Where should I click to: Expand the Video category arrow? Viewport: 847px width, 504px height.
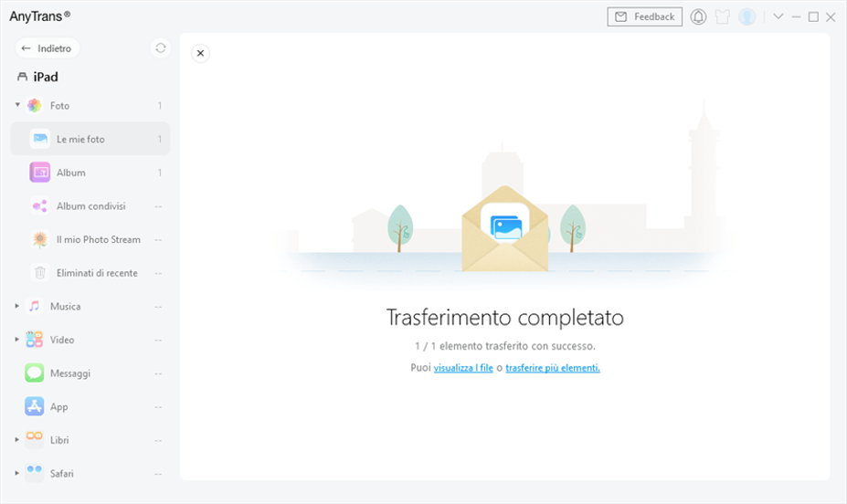click(17, 340)
